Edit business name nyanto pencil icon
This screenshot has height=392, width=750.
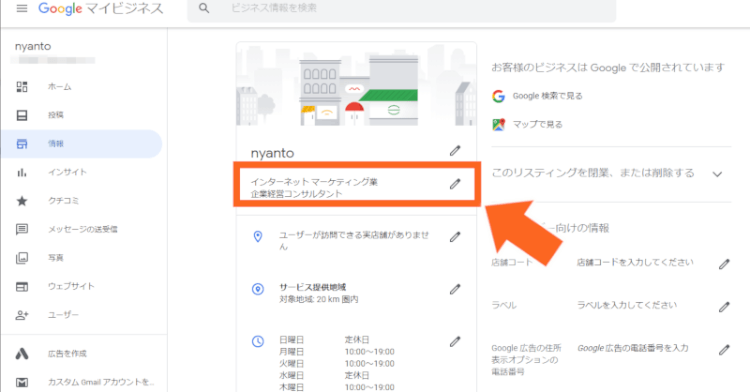point(455,151)
